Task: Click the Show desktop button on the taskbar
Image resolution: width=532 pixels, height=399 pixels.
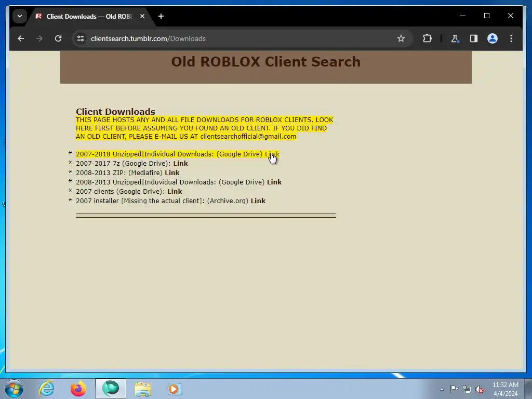Action: 528,389
